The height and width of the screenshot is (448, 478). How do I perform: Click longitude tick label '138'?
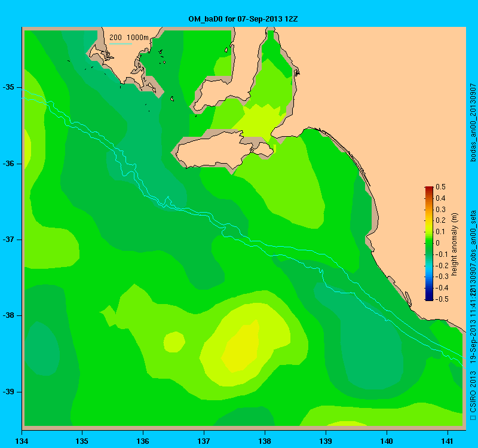click(x=265, y=441)
